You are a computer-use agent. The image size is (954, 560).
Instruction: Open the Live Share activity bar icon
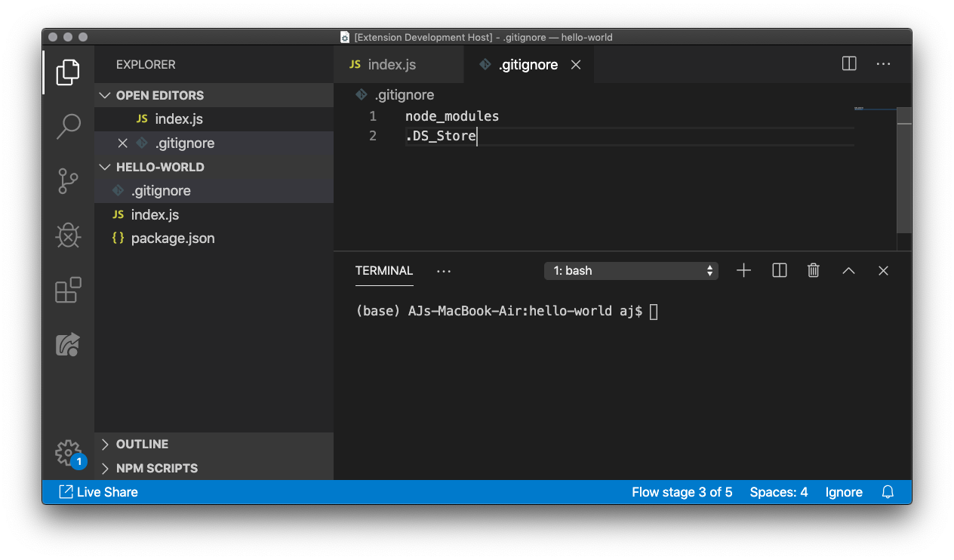[68, 345]
